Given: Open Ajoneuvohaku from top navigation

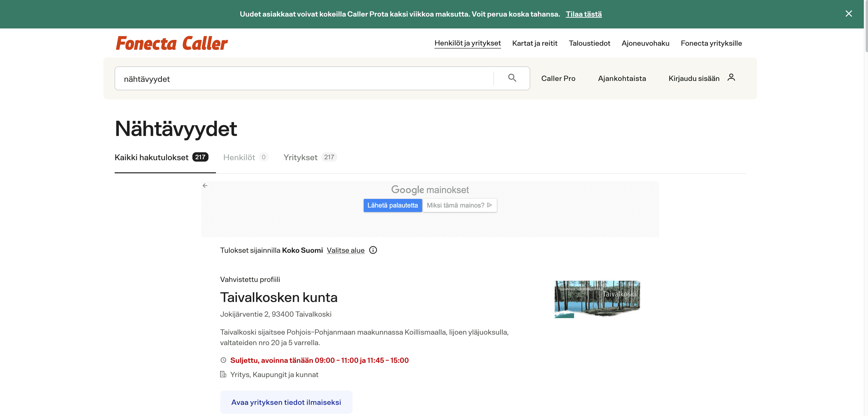Looking at the screenshot, I should pyautogui.click(x=645, y=43).
